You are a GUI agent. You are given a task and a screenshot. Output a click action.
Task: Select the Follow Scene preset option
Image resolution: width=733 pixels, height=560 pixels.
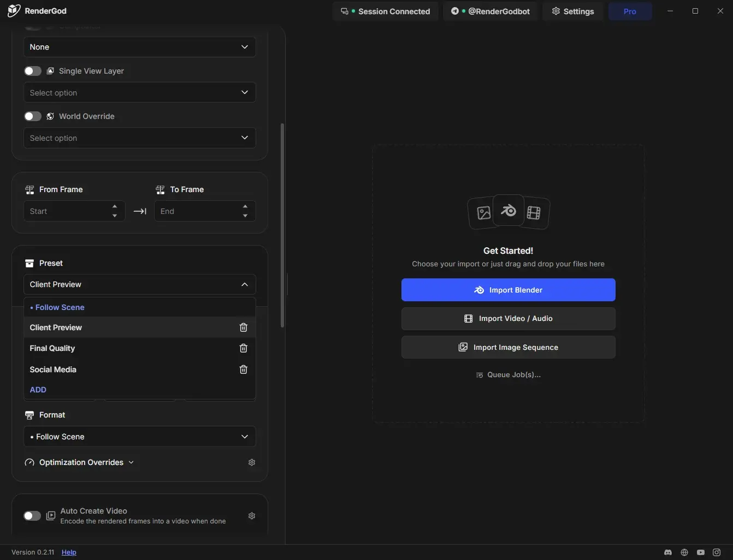click(140, 307)
